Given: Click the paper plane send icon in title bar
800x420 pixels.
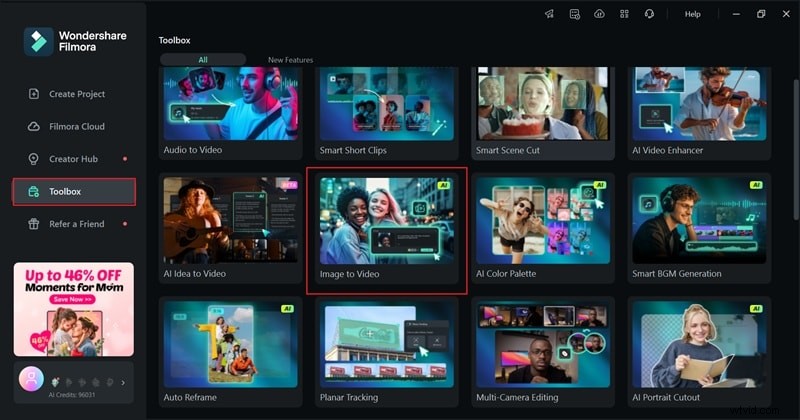Looking at the screenshot, I should [549, 14].
